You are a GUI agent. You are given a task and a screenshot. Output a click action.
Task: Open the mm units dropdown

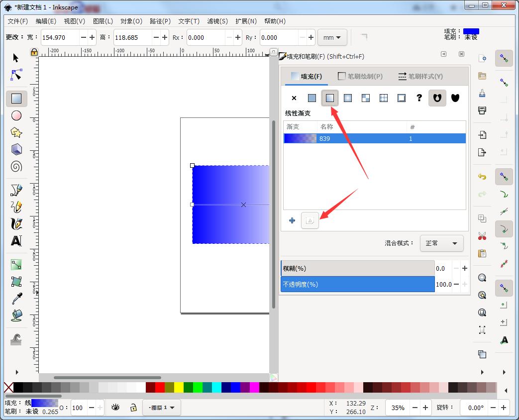(x=332, y=37)
